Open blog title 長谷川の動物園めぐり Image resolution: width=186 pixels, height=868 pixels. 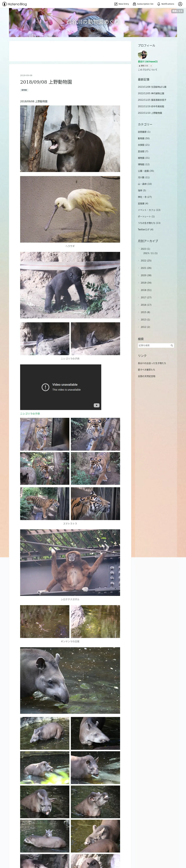tap(93, 22)
